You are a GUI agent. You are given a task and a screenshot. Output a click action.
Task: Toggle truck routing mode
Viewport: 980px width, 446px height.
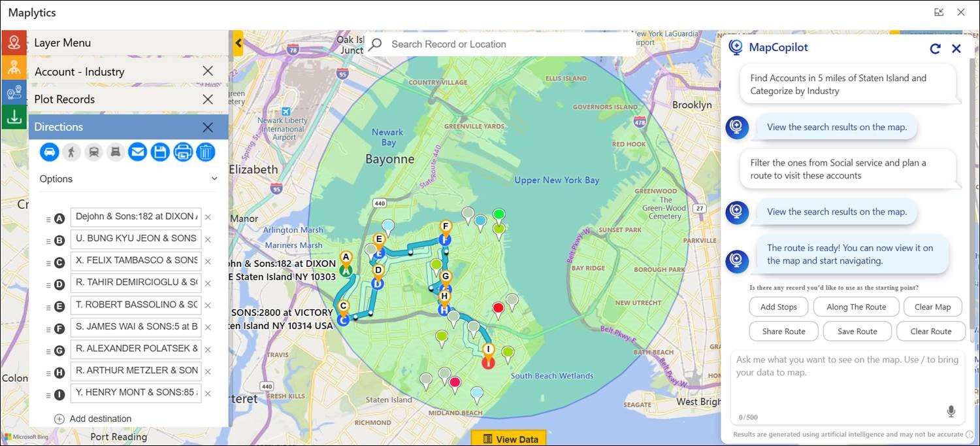click(116, 152)
